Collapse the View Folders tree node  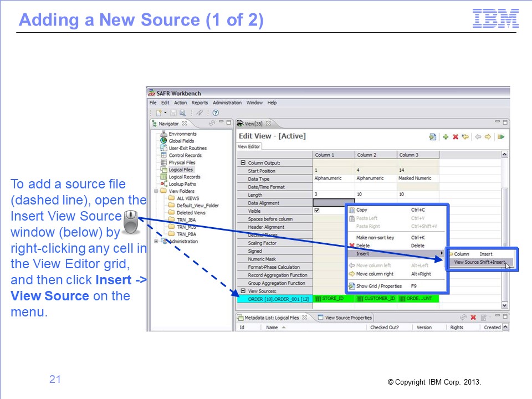[x=156, y=191]
